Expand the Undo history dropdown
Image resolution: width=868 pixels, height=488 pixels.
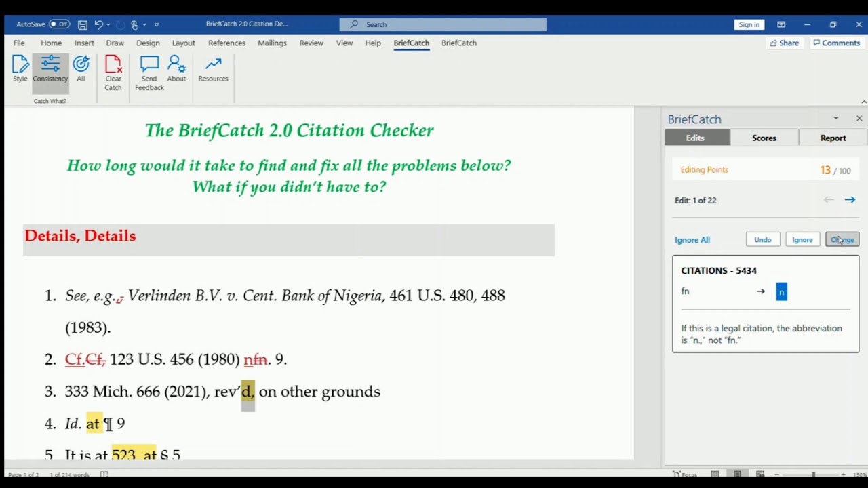click(108, 24)
